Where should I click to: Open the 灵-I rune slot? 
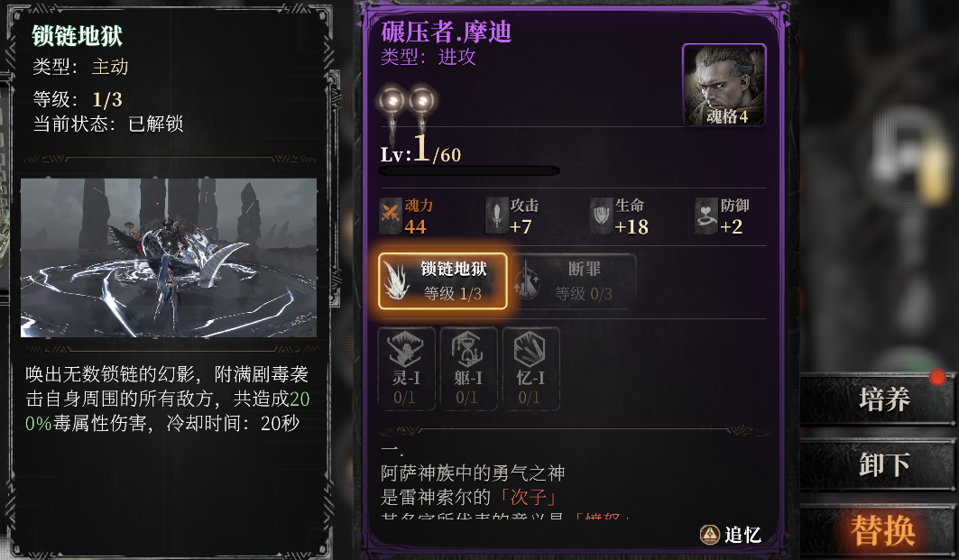[x=406, y=369]
